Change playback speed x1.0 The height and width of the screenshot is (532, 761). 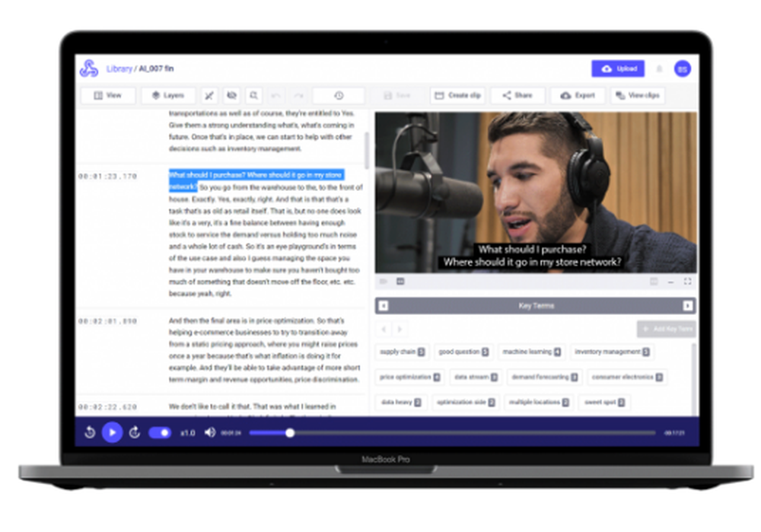click(x=187, y=433)
